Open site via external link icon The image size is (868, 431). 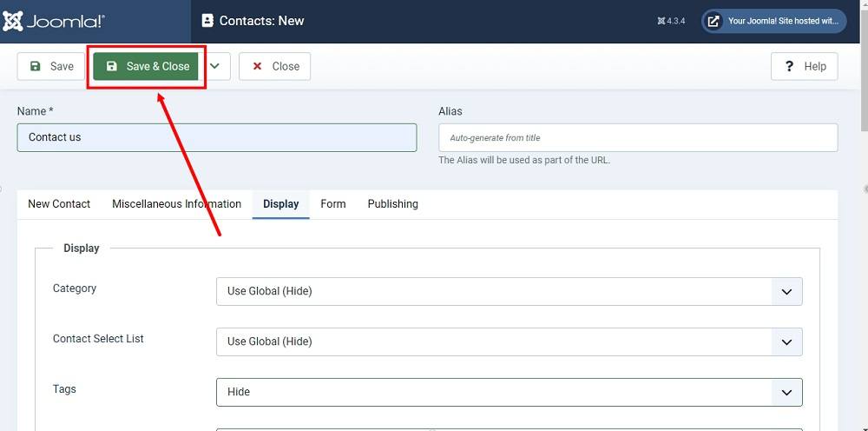(x=714, y=21)
